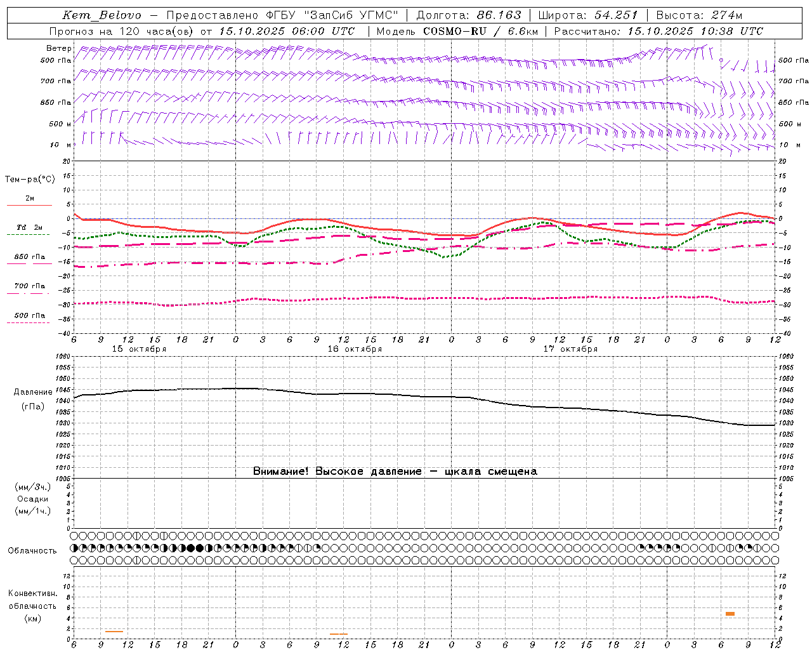This screenshot has height=650, width=812.
Task: Click the 17 октября date label
Action: click(x=570, y=349)
